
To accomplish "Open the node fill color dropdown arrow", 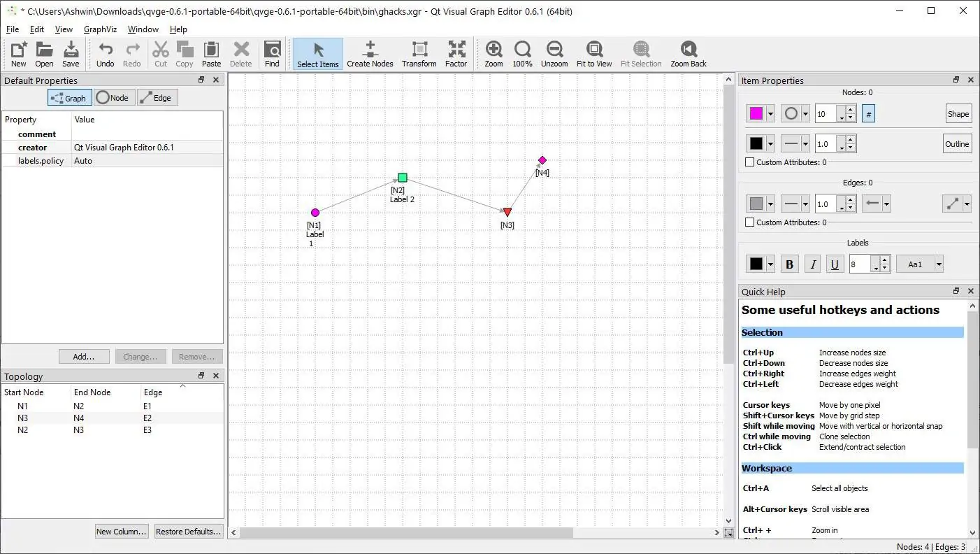I will 770,114.
